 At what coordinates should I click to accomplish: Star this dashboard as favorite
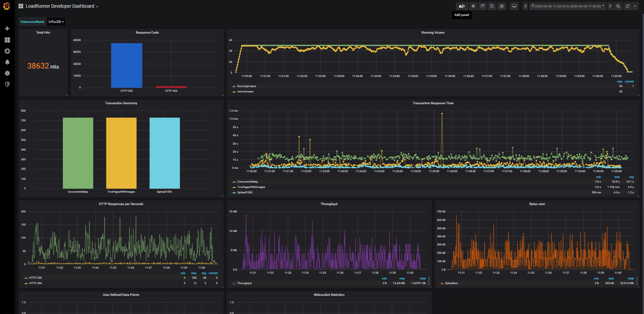click(473, 6)
